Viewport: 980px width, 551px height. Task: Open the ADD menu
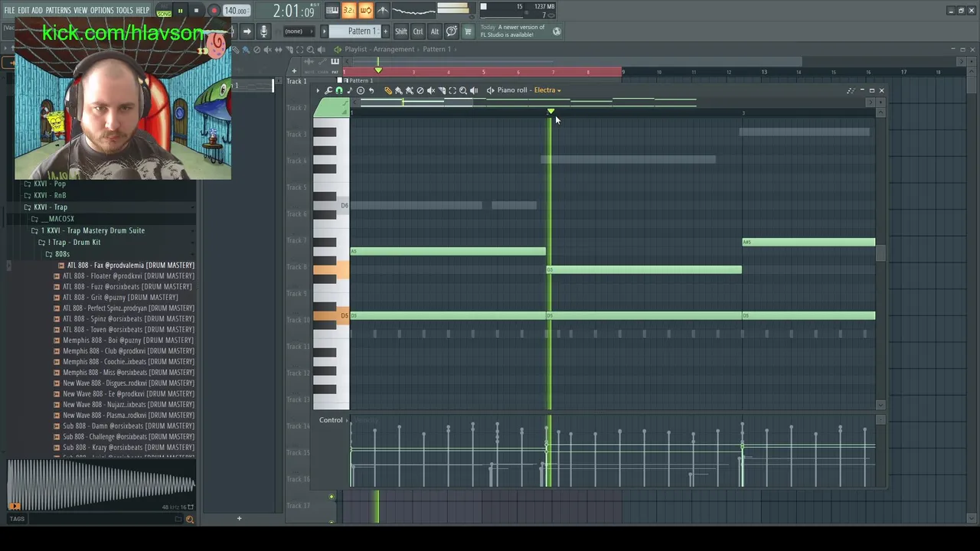(37, 10)
